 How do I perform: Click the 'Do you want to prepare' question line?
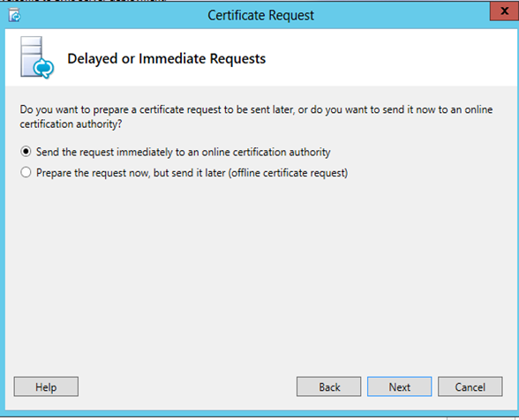click(x=256, y=109)
